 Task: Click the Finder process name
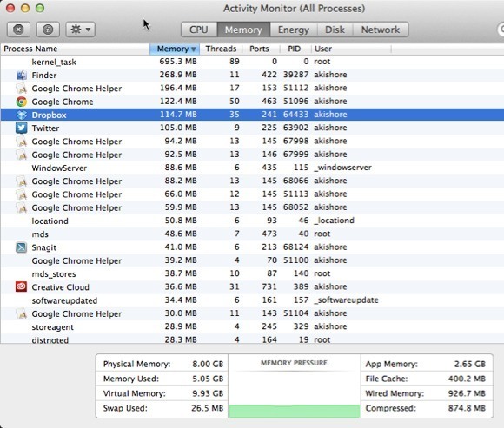tap(44, 76)
